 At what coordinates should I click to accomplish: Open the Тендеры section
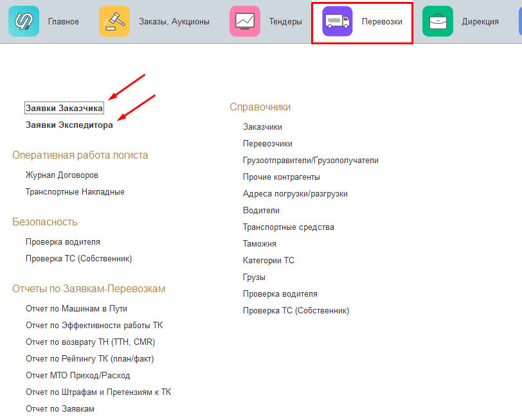(x=285, y=22)
